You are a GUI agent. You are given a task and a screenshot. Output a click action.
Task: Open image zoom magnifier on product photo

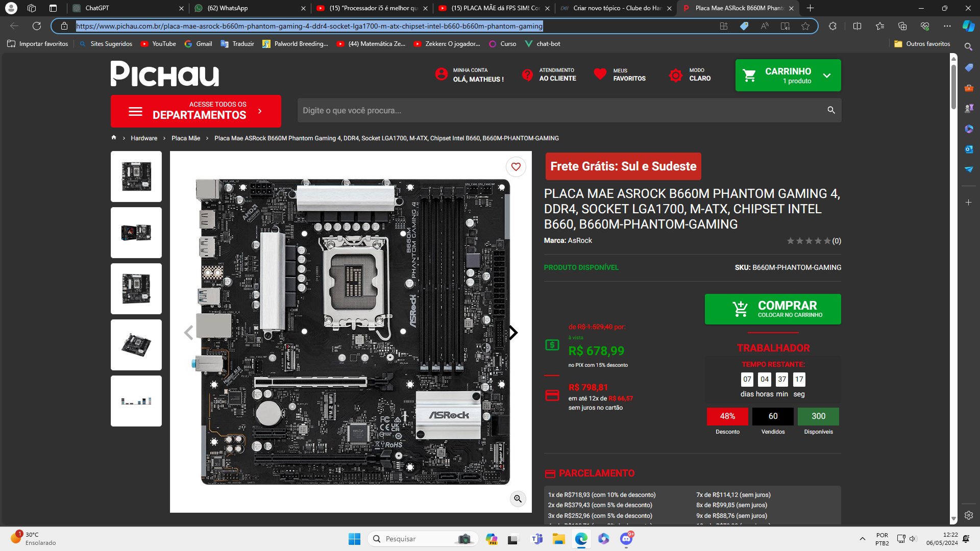tap(518, 498)
